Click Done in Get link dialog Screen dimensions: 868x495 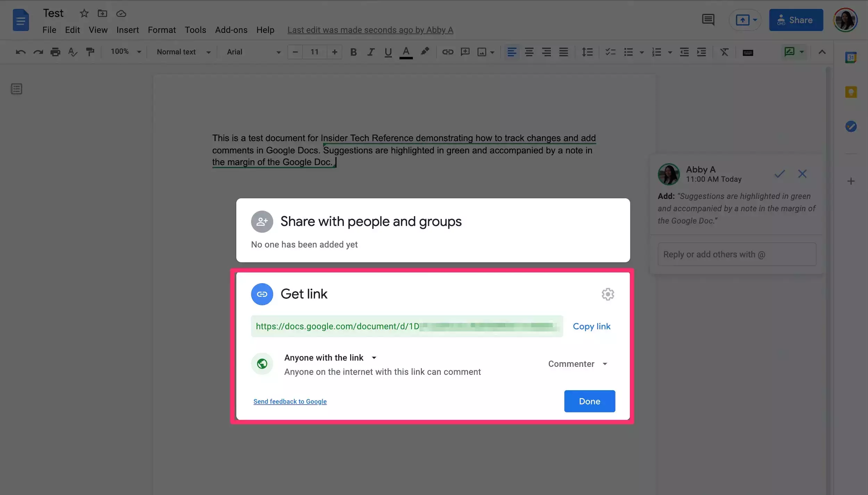click(590, 401)
